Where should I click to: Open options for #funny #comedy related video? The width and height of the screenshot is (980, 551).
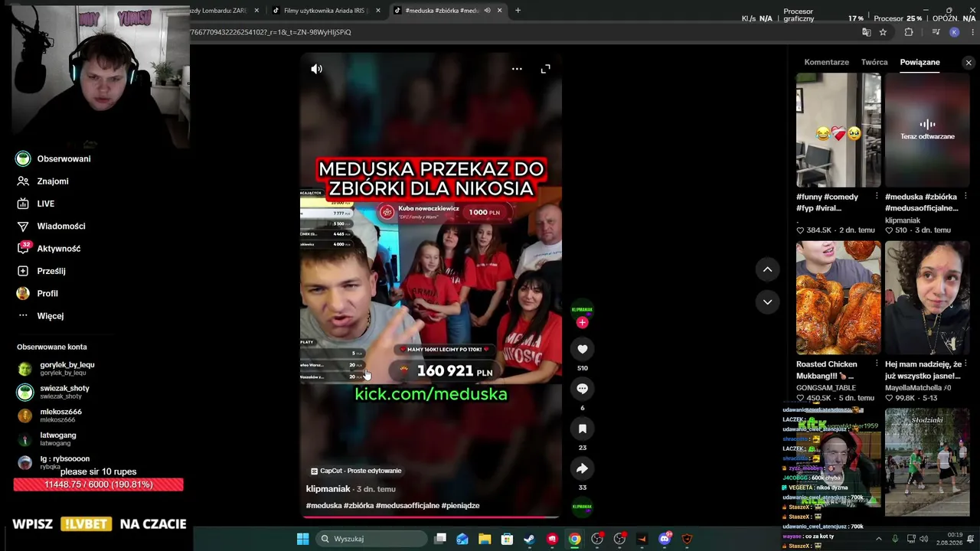[877, 197]
